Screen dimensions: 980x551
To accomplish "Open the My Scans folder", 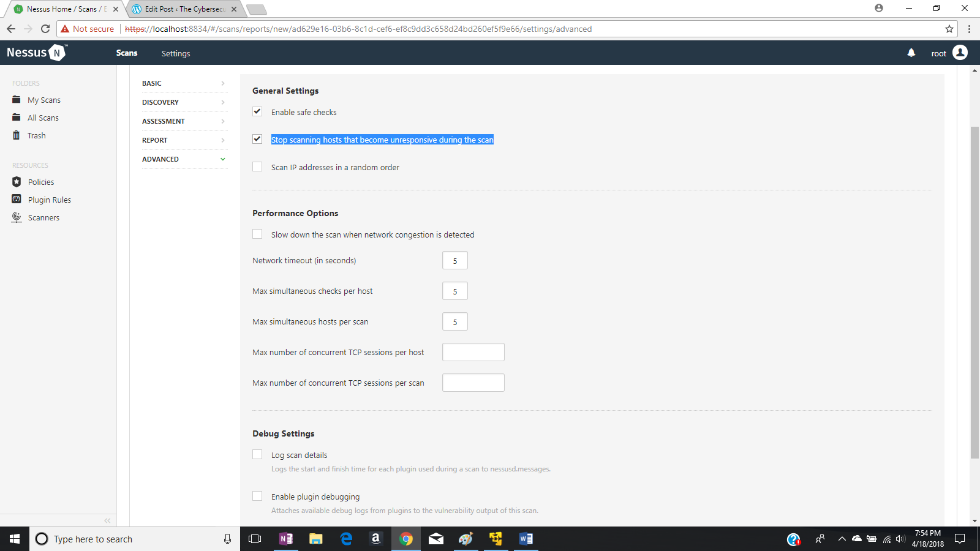I will coord(43,99).
